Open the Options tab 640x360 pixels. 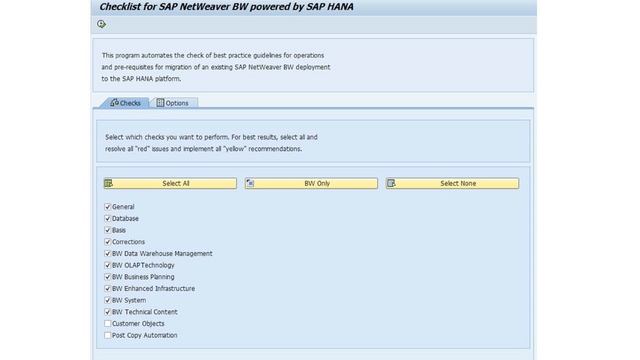tap(173, 103)
